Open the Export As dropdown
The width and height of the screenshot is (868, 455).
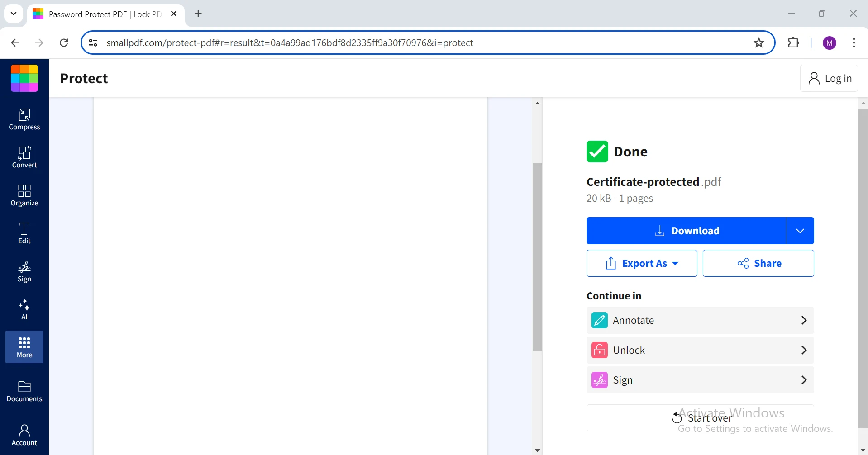pos(642,263)
